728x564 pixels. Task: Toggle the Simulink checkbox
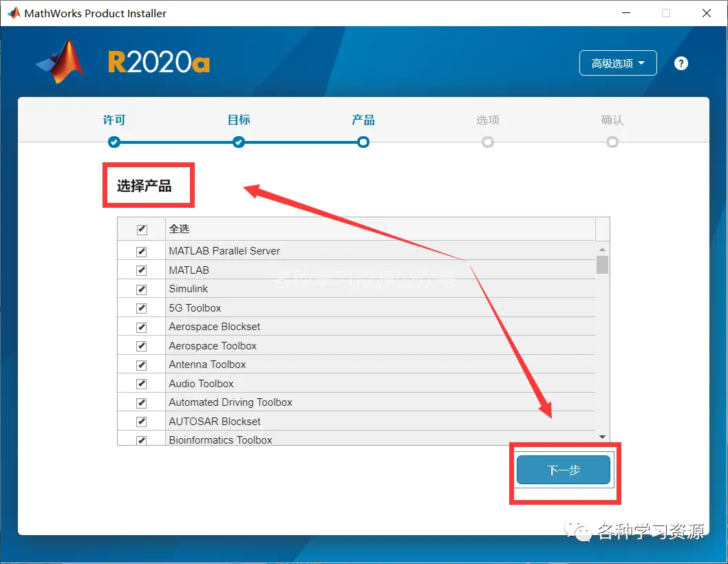(142, 289)
